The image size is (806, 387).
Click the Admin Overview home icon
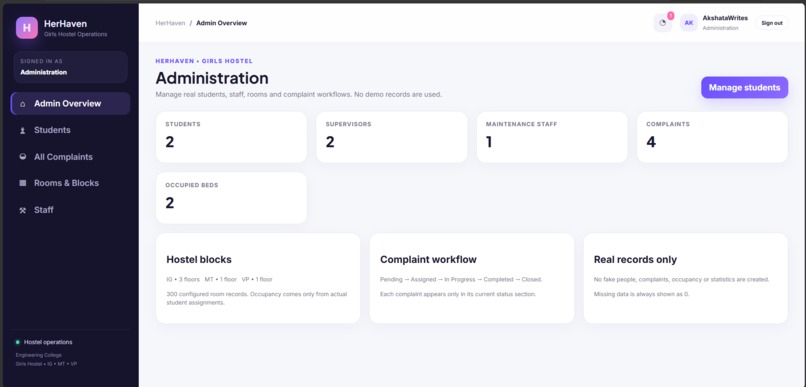coord(23,104)
